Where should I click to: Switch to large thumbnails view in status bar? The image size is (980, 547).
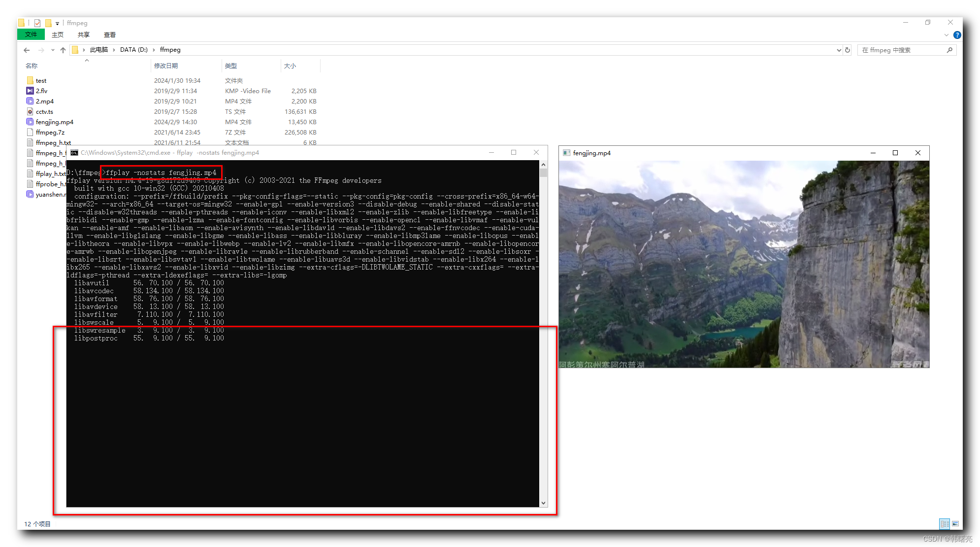point(955,524)
